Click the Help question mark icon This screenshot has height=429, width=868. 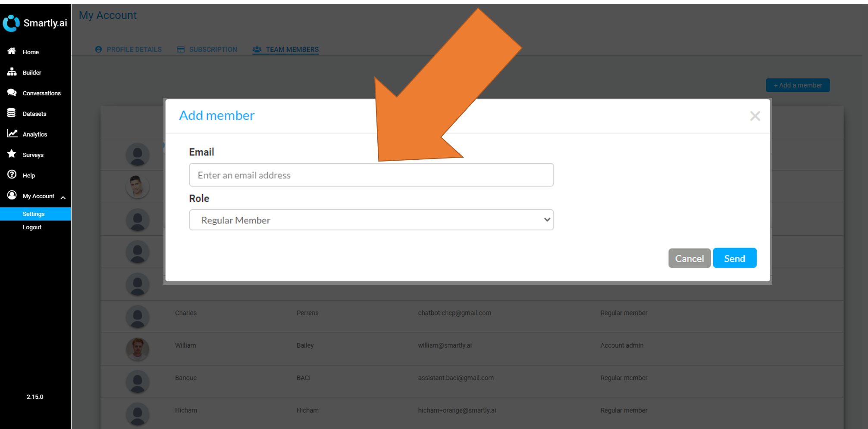(x=12, y=174)
